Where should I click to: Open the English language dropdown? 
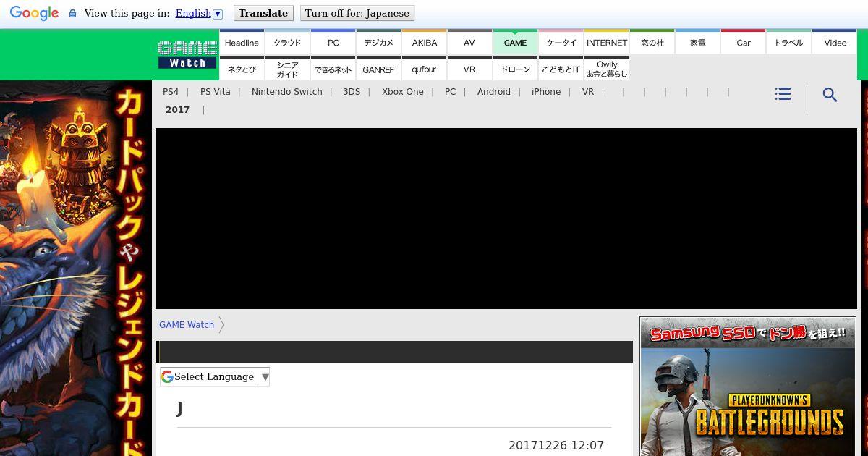pos(218,14)
